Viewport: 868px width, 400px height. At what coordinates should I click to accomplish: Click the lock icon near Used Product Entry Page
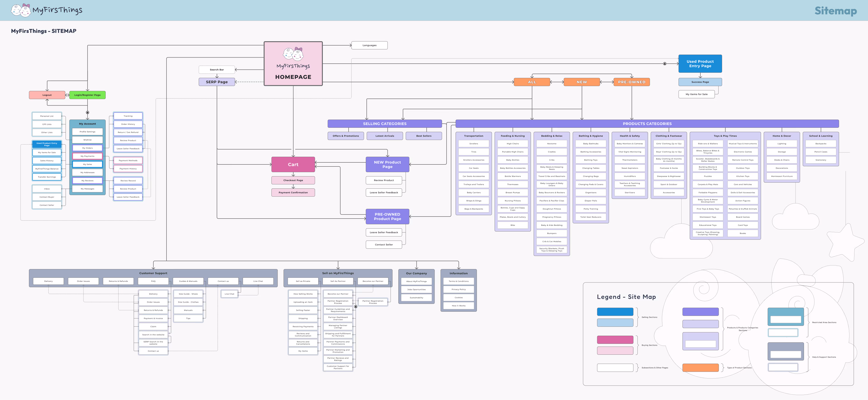[x=664, y=64]
